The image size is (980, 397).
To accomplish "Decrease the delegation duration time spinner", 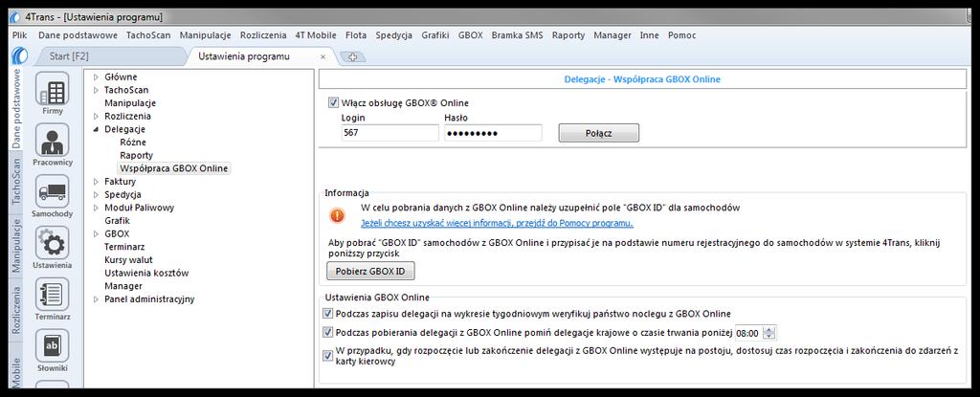I will [770, 337].
